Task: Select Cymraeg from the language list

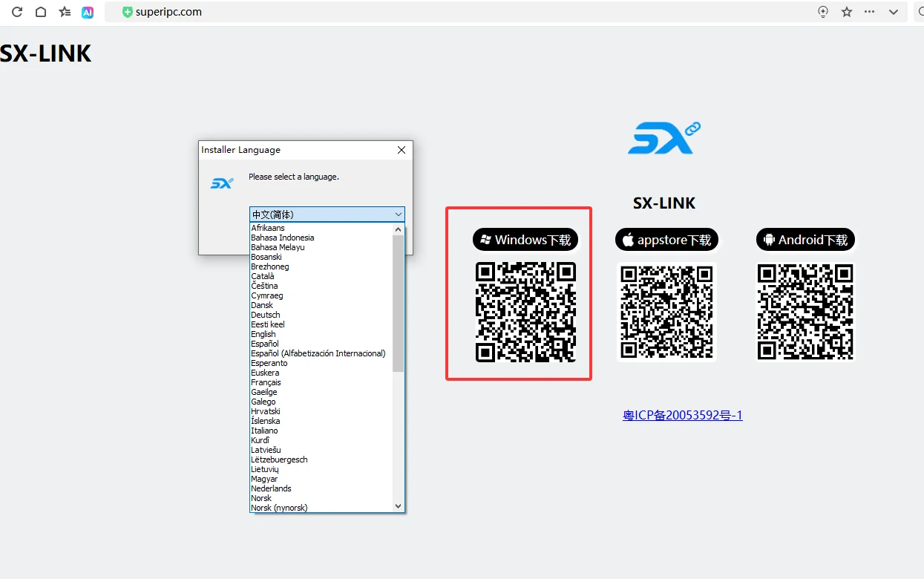Action: [321, 295]
